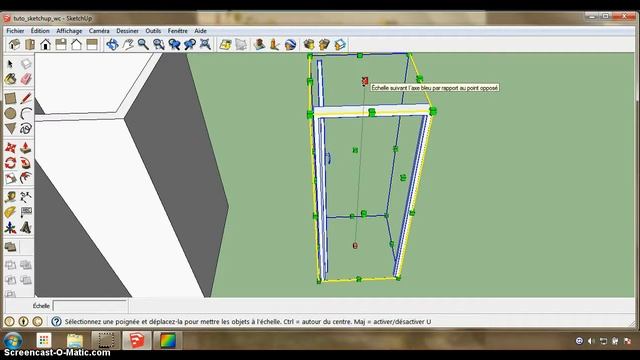The width and height of the screenshot is (640, 360).
Task: Select the Polygon tool
Action: click(10, 129)
